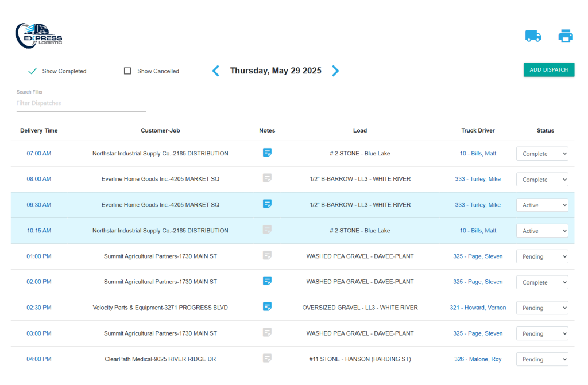Viewport: 588px width, 385px height.
Task: Click the Truck Driver column header
Action: 478,130
